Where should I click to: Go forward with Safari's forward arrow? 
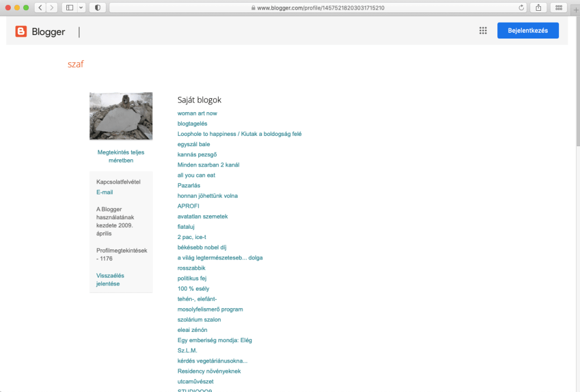[52, 7]
